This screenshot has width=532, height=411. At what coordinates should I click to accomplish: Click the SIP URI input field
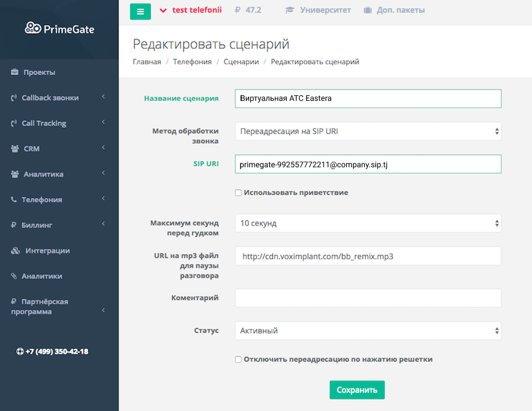tap(368, 164)
